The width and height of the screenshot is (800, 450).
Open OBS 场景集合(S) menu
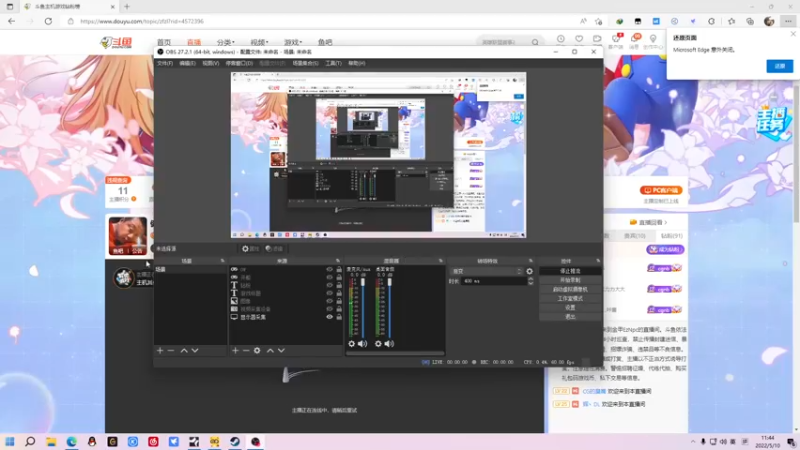tap(305, 63)
